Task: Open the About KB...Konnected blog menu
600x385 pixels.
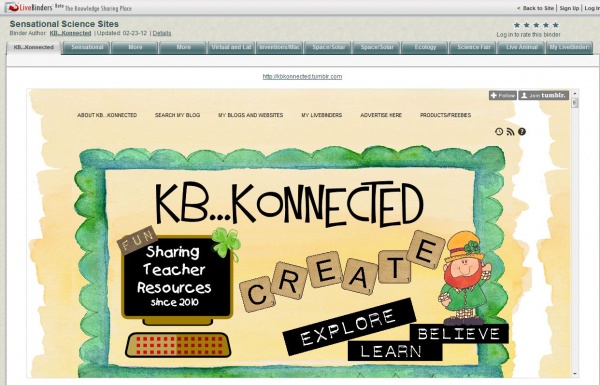Action: pos(107,115)
